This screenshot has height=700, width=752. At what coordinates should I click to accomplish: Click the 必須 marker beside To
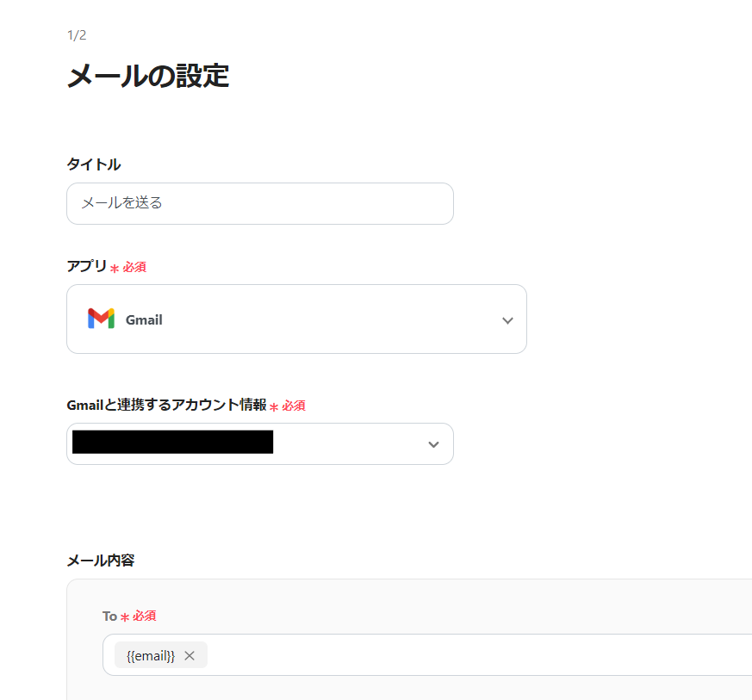tap(144, 616)
